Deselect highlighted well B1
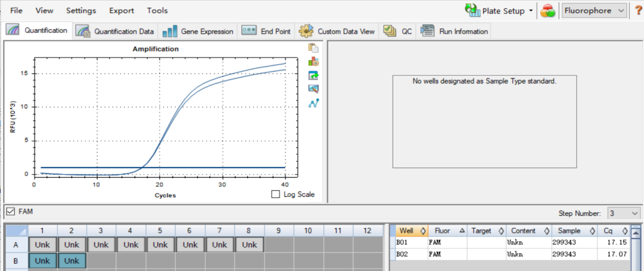The image size is (644, 271). pos(43,261)
